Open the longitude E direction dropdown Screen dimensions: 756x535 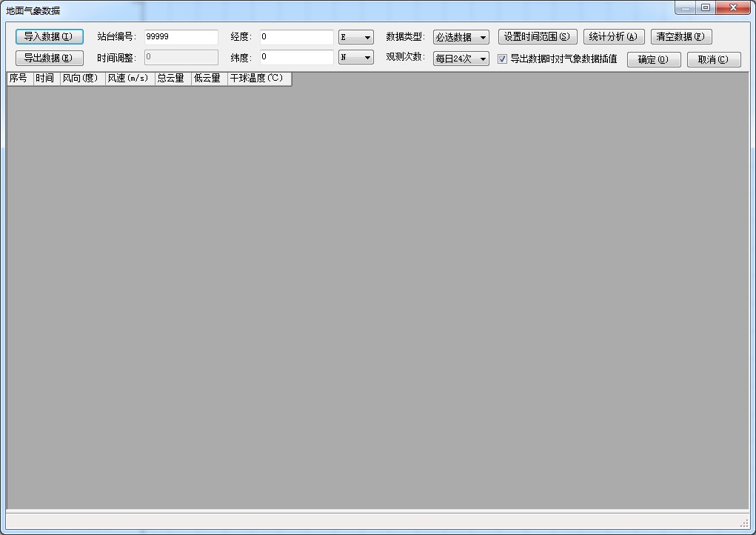[355, 37]
